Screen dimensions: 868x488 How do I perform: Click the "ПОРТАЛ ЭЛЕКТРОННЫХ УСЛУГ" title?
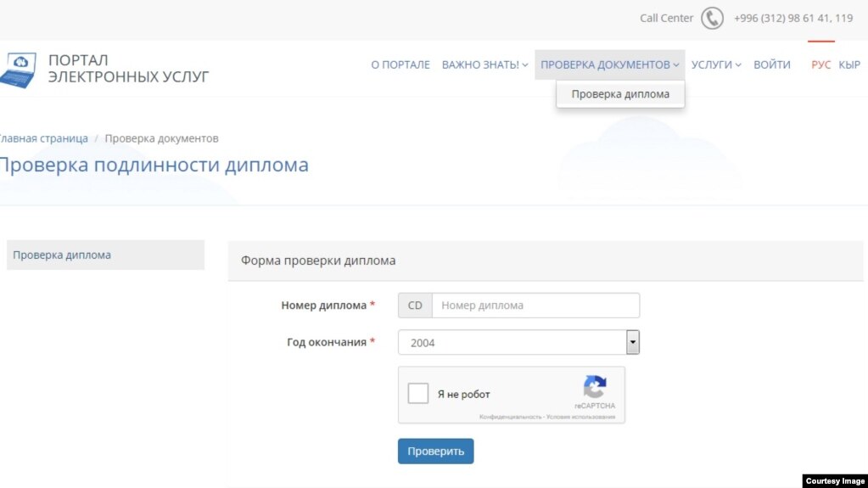[x=128, y=68]
